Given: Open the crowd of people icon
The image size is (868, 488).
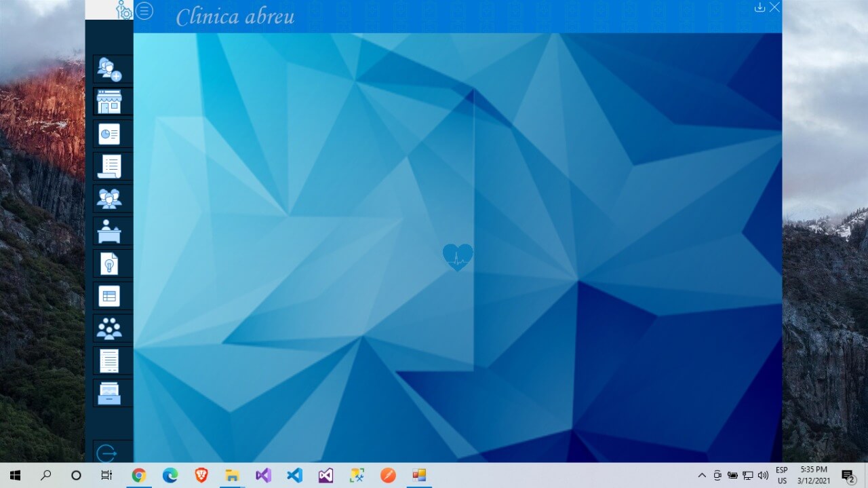Looking at the screenshot, I should click(x=109, y=329).
